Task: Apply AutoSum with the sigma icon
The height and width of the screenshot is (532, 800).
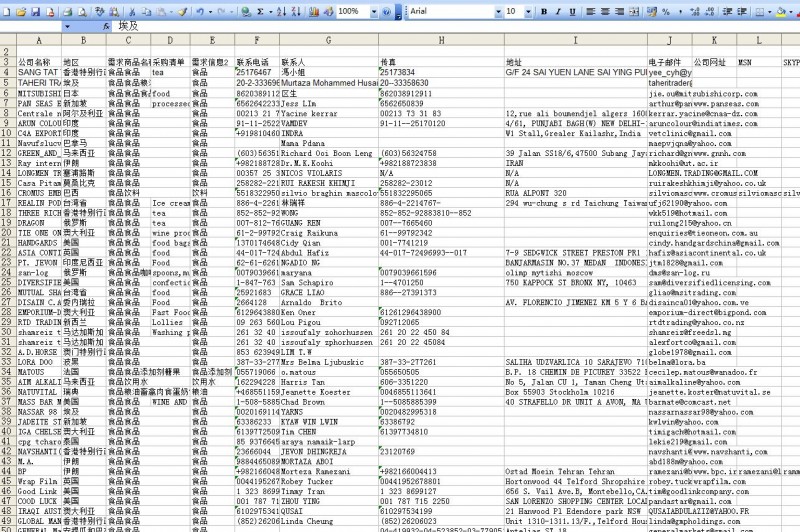Action: coord(260,12)
